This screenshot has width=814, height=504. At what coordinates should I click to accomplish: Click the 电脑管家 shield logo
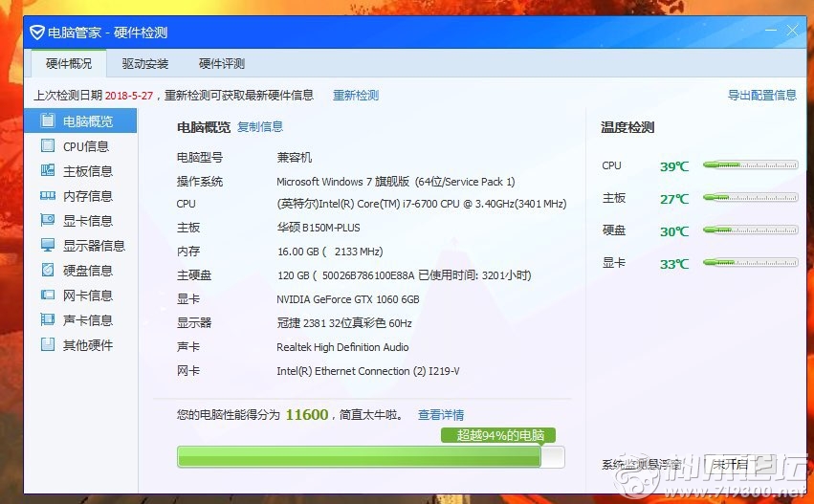37,33
